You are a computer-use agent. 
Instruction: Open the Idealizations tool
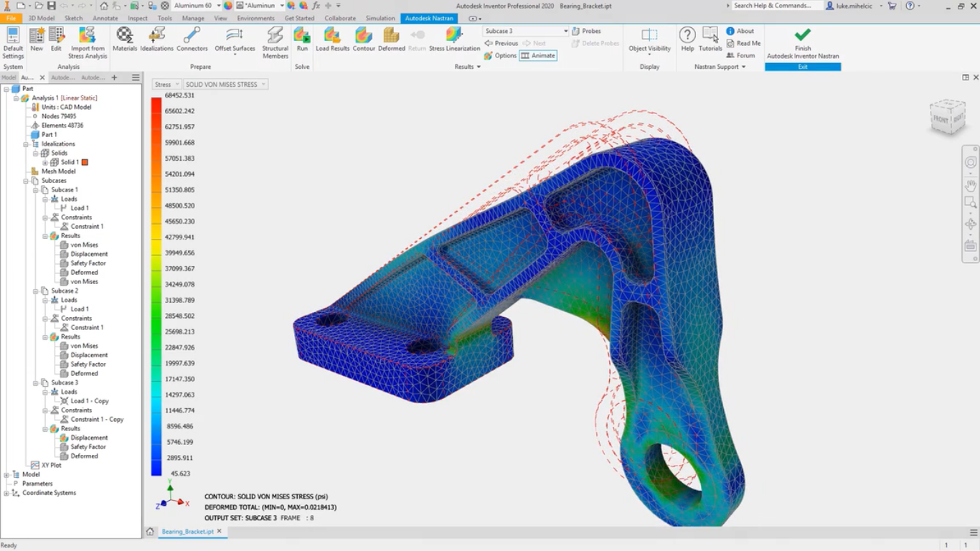156,39
